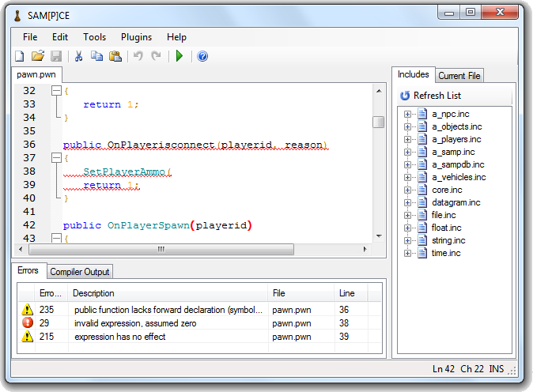The height and width of the screenshot is (392, 533).
Task: Toggle the code fold marker at line 43
Action: [x=56, y=238]
